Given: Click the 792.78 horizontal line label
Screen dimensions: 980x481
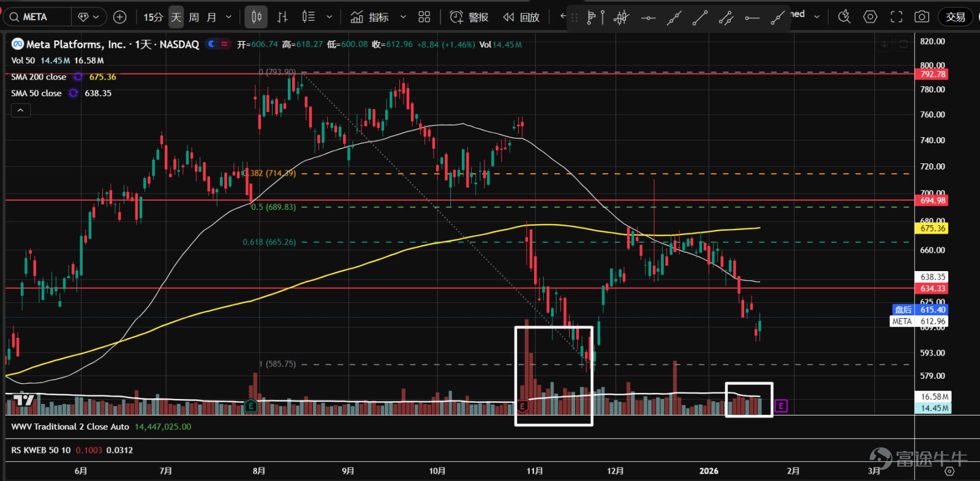Looking at the screenshot, I should (x=932, y=74).
